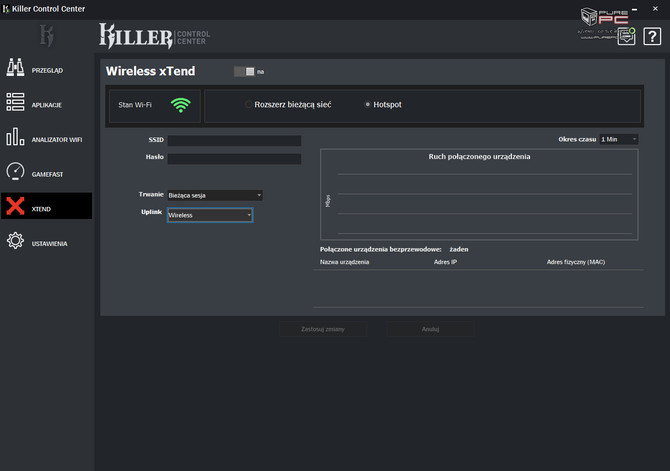This screenshot has height=471, width=670.
Task: Select the Rozszerz bieżącą sieć radio button
Action: (248, 105)
